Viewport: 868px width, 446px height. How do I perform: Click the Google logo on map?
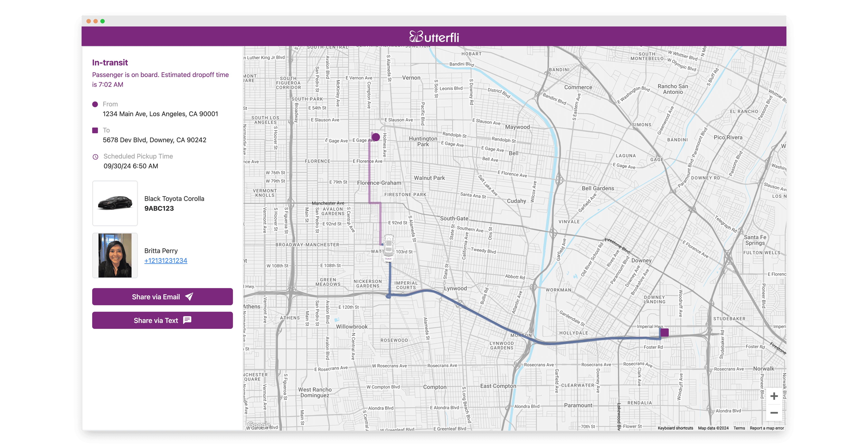259,425
